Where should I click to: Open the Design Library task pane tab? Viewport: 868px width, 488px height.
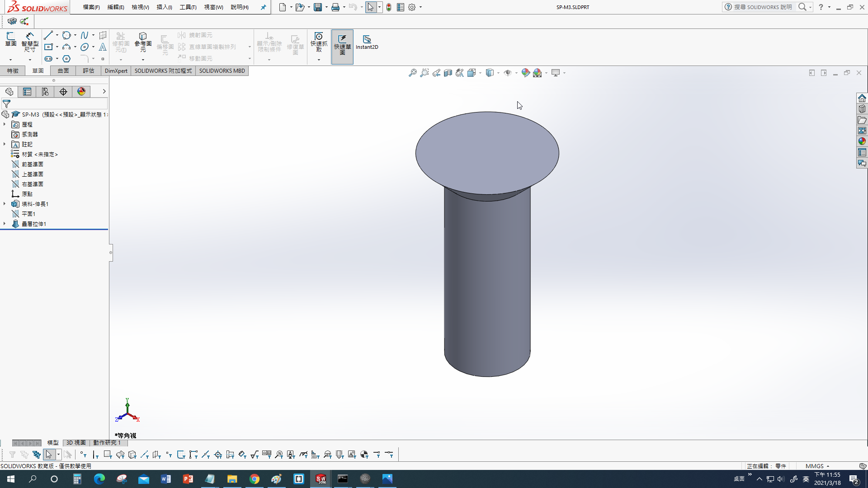[x=862, y=109]
